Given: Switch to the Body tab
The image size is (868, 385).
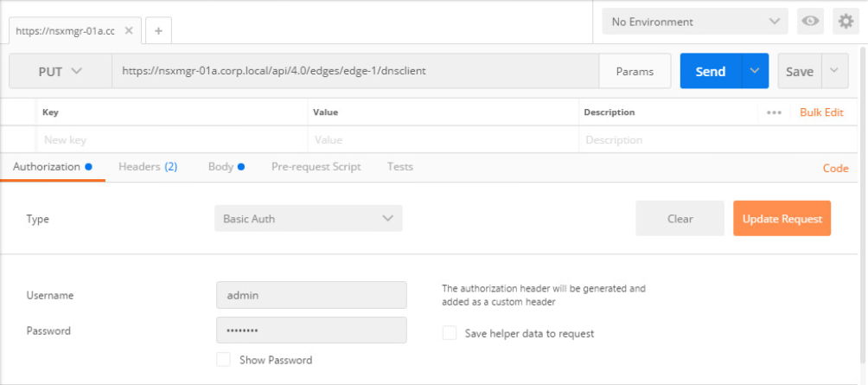Looking at the screenshot, I should coord(226,167).
